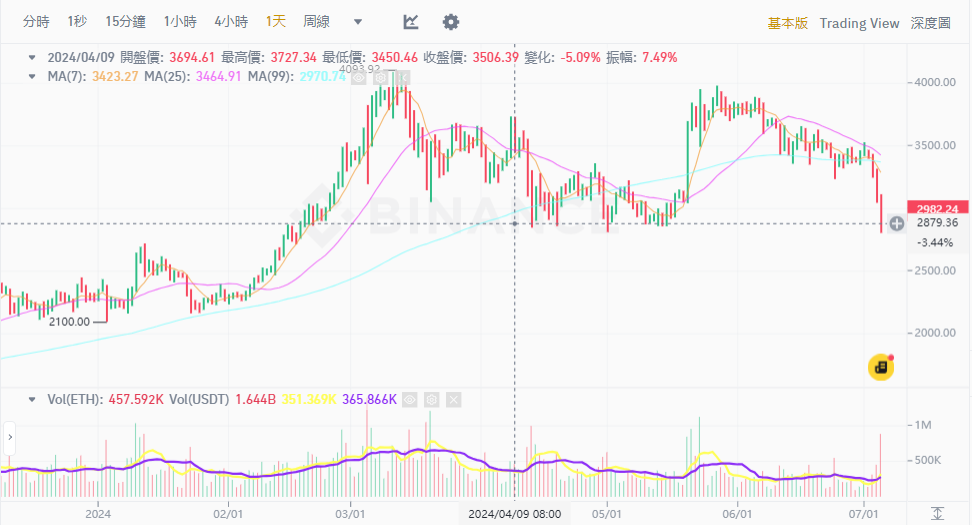Close the MA indicator overlay

tap(403, 77)
